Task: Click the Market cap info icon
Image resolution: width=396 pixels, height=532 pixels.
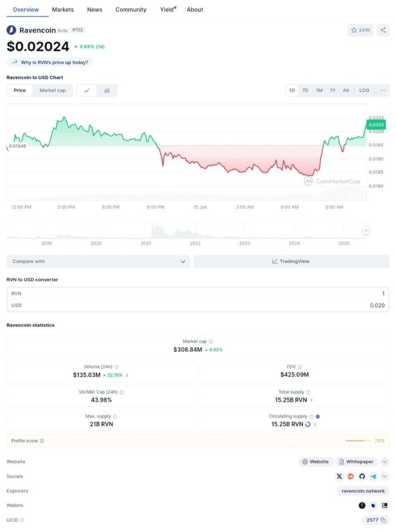Action: [x=211, y=342]
